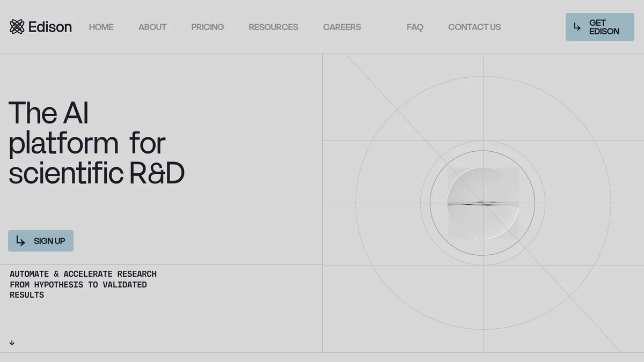Click the "Results" word under the tagline
Viewport: 644px width, 362px height.
click(27, 295)
